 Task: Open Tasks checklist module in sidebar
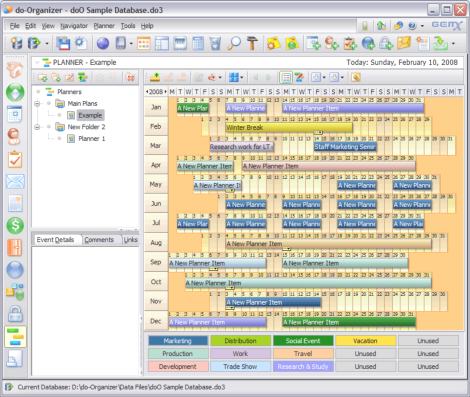15,159
